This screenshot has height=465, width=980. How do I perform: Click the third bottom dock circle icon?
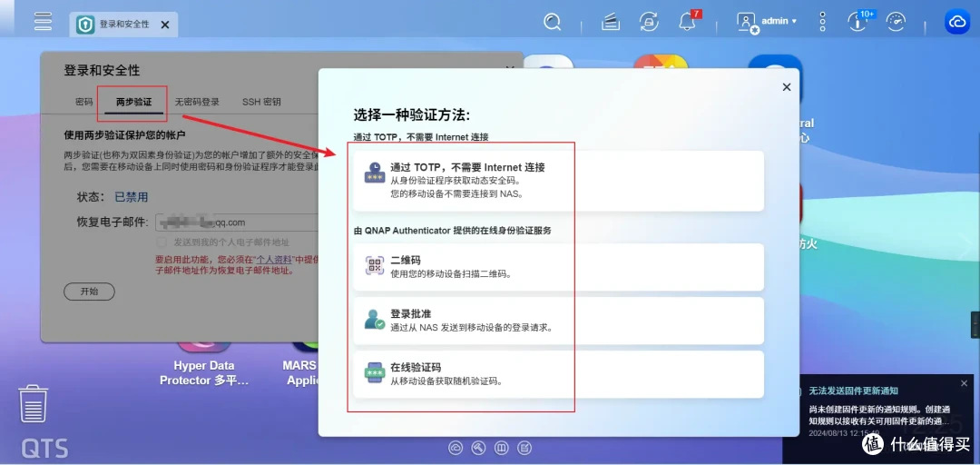[x=501, y=448]
